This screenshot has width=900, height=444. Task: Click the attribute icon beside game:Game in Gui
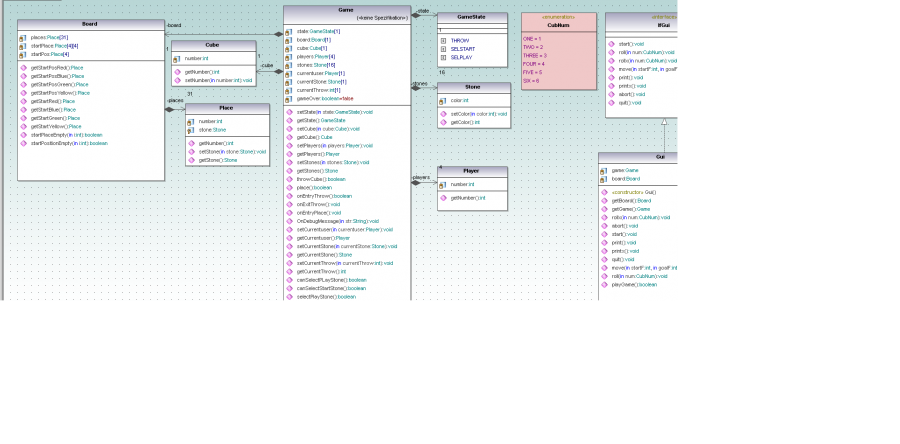tap(603, 171)
